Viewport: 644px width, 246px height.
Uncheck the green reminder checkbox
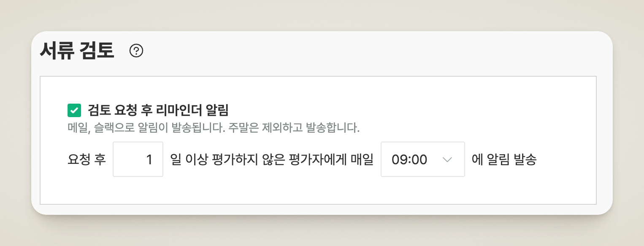coord(74,110)
